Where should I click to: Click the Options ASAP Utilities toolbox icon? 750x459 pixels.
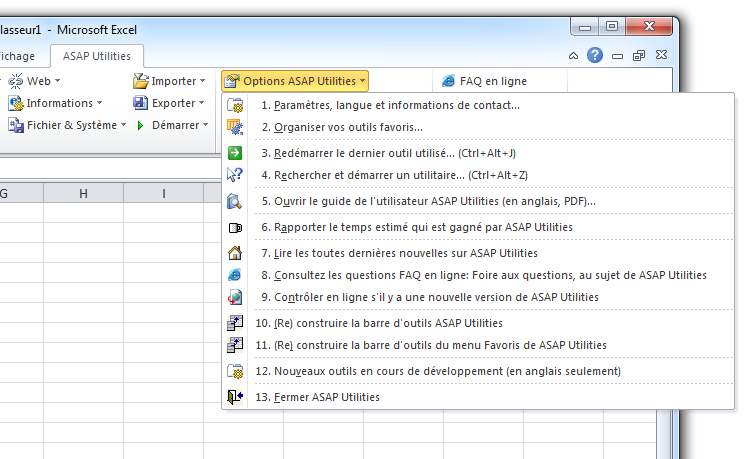232,81
